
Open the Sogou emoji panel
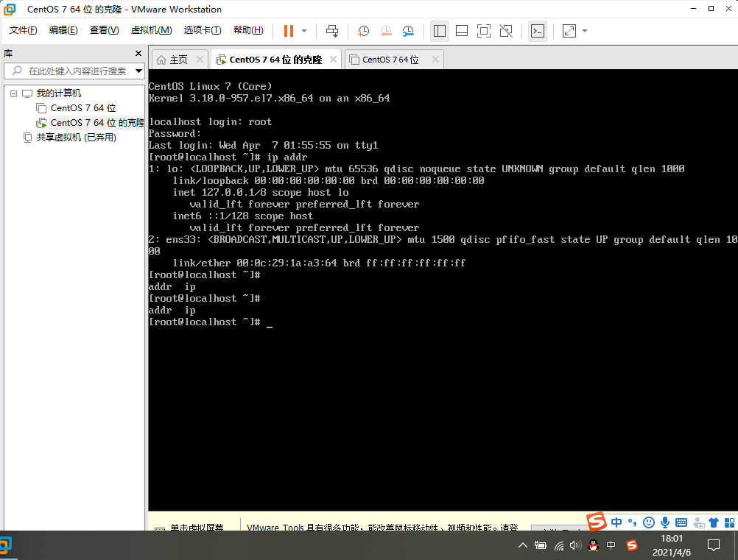click(649, 522)
